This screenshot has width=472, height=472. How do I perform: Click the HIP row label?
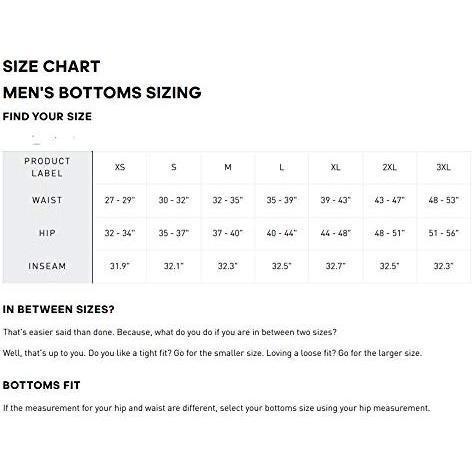47,233
